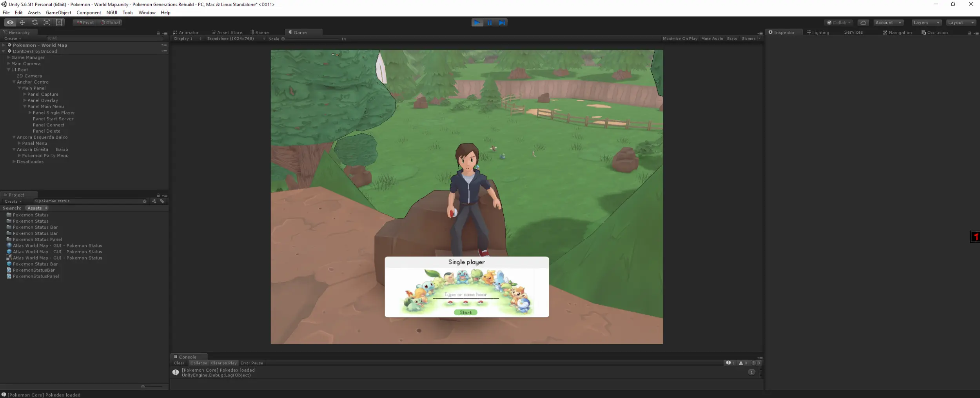Image resolution: width=980 pixels, height=398 pixels.
Task: Open the Hierarchy panel options menu
Action: tap(165, 33)
